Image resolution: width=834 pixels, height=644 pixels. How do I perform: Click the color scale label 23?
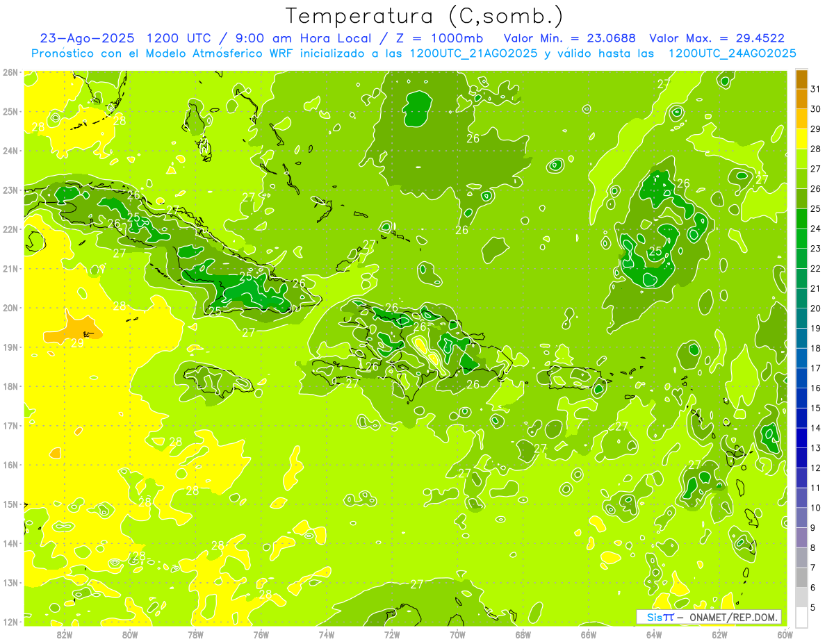pyautogui.click(x=815, y=249)
